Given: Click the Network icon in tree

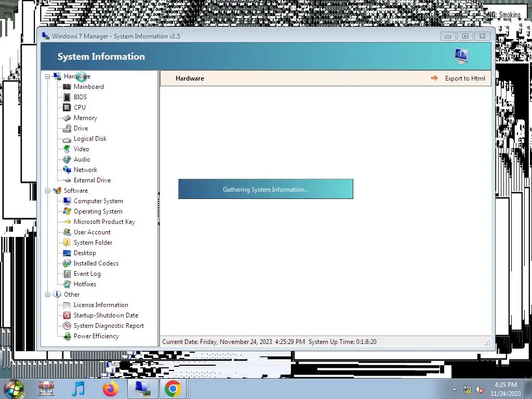Looking at the screenshot, I should (67, 170).
